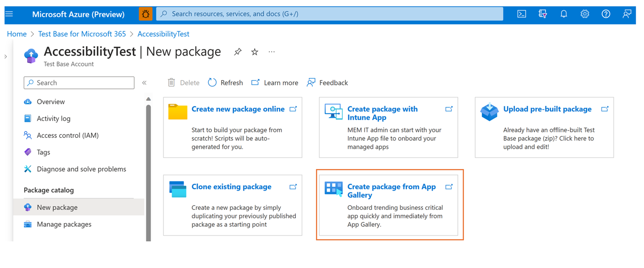Screen dimensions: 644x268
Task: Open Access control (IAM) menu item
Action: pyautogui.click(x=67, y=136)
